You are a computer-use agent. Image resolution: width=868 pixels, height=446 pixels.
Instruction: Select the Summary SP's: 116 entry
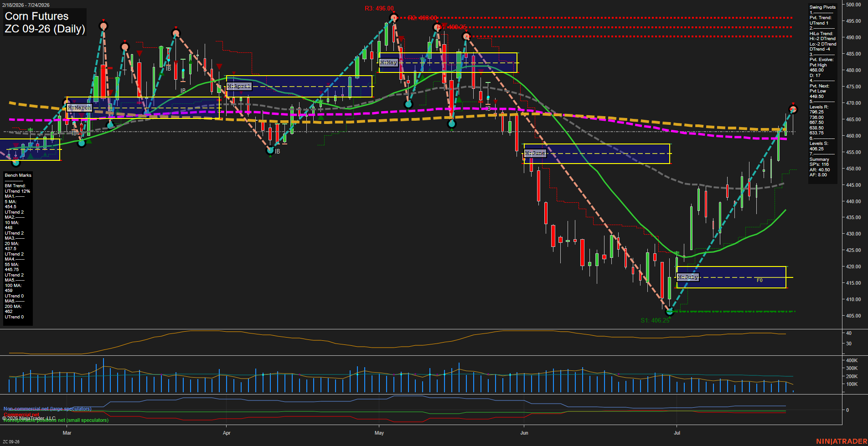pyautogui.click(x=819, y=162)
